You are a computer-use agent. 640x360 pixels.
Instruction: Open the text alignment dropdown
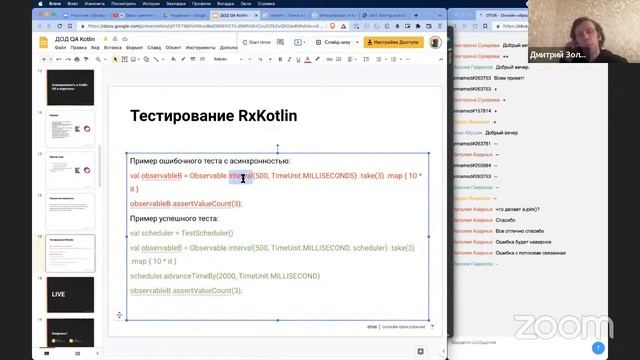[x=351, y=60]
